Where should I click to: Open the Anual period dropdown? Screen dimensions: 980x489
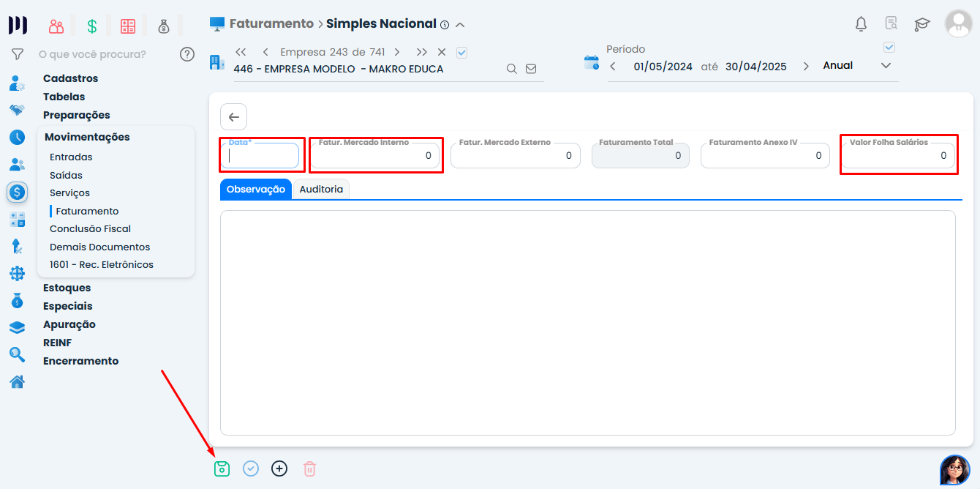(886, 66)
